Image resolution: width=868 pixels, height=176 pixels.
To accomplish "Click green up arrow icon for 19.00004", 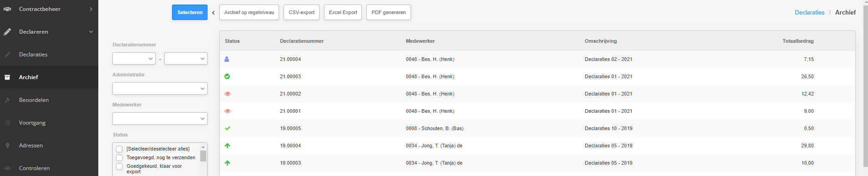I will pos(228,146).
